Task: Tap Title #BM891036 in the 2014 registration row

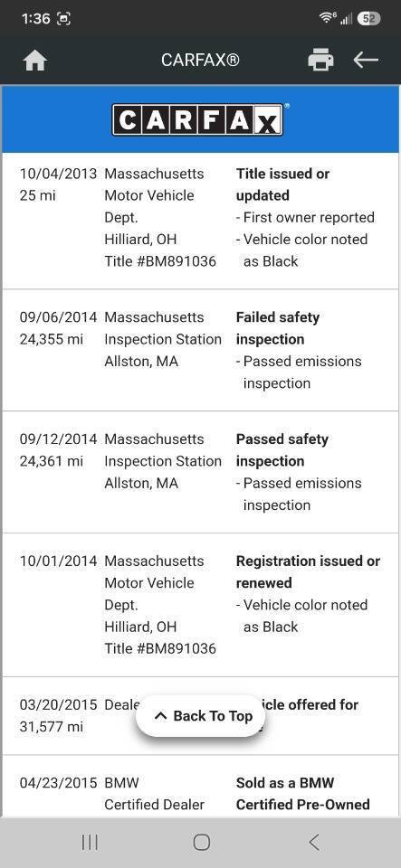Action: [160, 649]
